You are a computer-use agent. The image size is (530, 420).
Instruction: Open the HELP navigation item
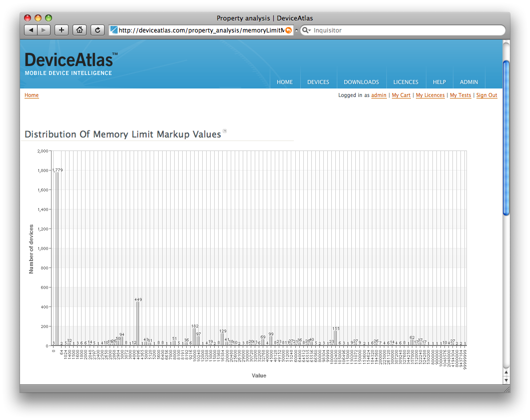439,82
